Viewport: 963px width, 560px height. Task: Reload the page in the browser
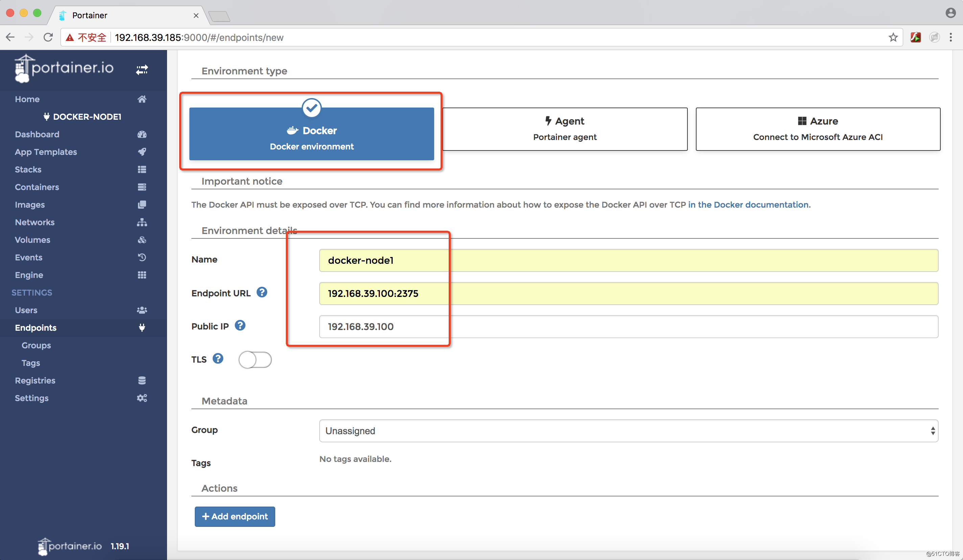48,38
